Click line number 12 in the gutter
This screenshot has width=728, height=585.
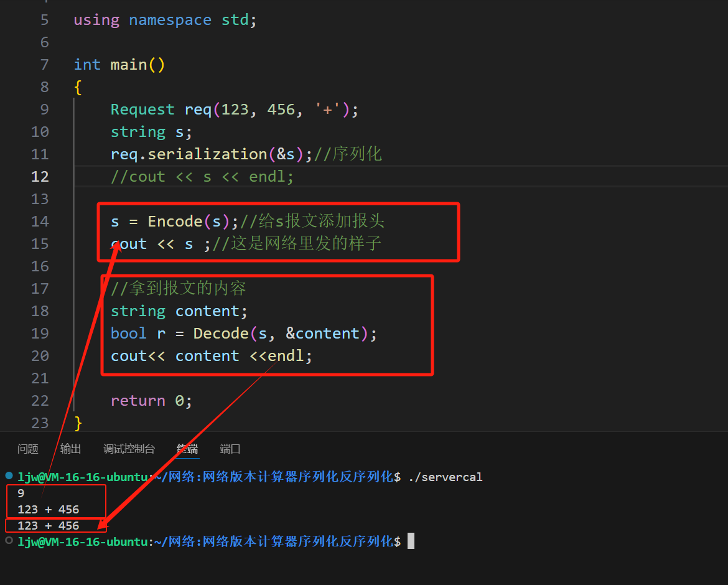(x=40, y=177)
